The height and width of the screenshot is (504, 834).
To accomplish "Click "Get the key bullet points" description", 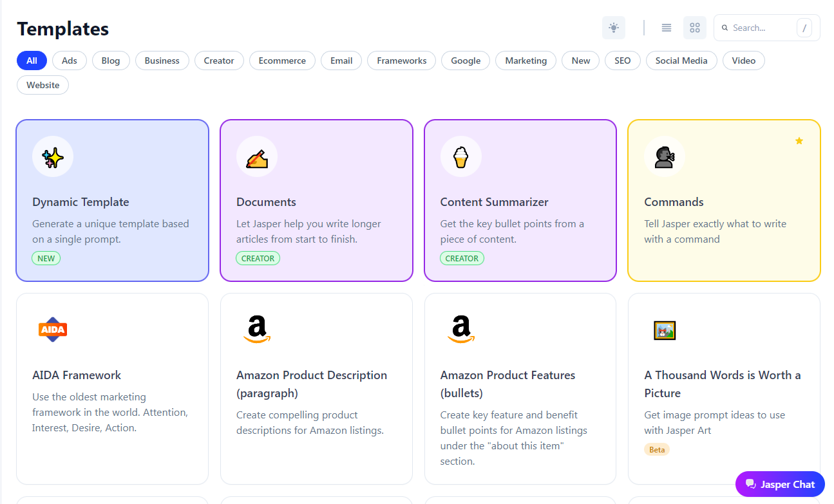I will [x=512, y=232].
